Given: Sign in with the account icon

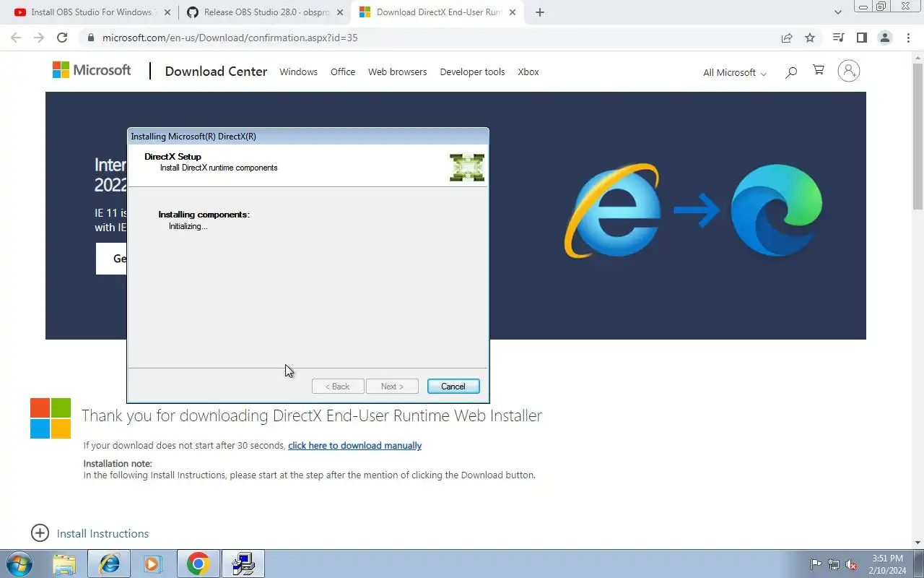Looking at the screenshot, I should (849, 71).
